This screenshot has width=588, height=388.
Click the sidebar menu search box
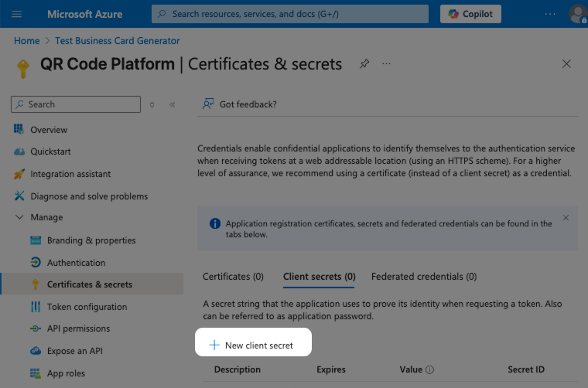(x=76, y=104)
